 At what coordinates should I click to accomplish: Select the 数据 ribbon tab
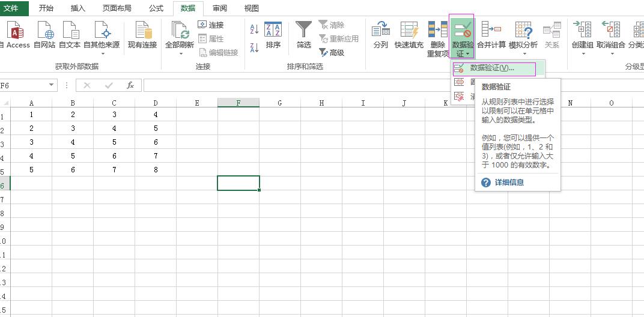pyautogui.click(x=188, y=8)
